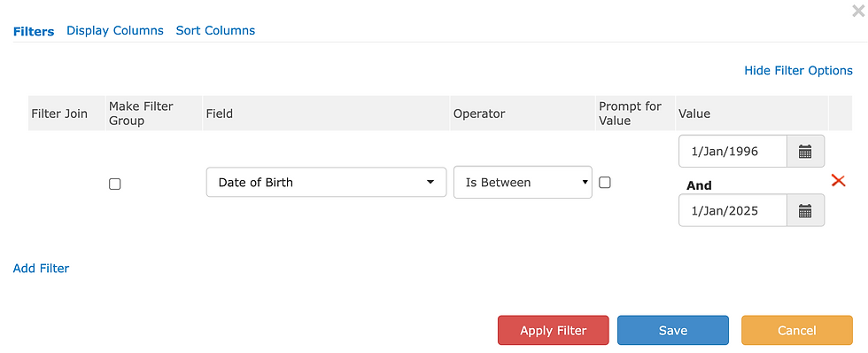The height and width of the screenshot is (353, 868).
Task: Enable the Prompt for Value checkbox
Action: 605,183
